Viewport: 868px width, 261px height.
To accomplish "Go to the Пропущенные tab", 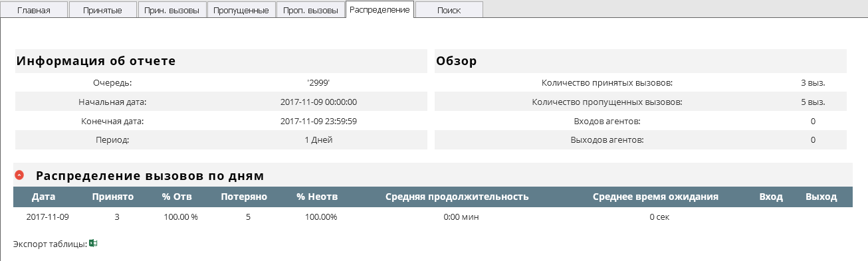I will pos(241,10).
